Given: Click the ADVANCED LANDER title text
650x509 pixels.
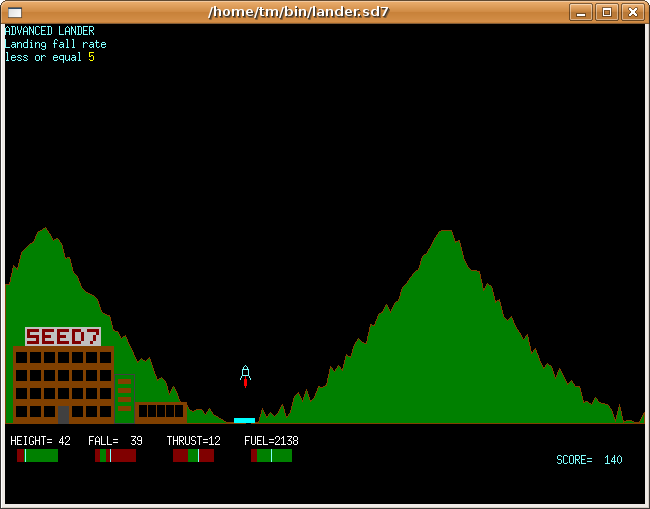Looking at the screenshot, I should point(50,31).
